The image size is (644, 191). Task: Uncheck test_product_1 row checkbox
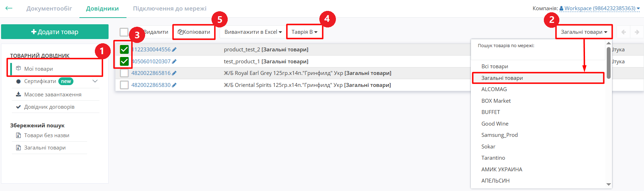pos(124,62)
